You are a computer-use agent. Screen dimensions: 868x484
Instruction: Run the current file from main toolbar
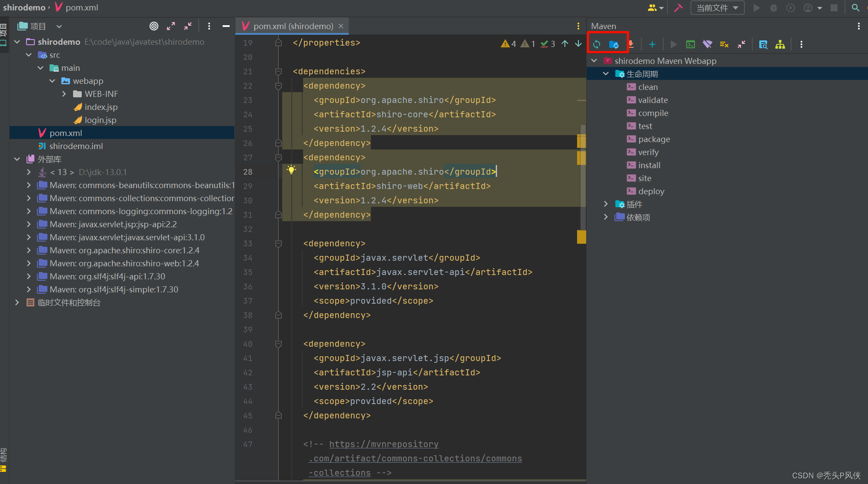(x=757, y=8)
